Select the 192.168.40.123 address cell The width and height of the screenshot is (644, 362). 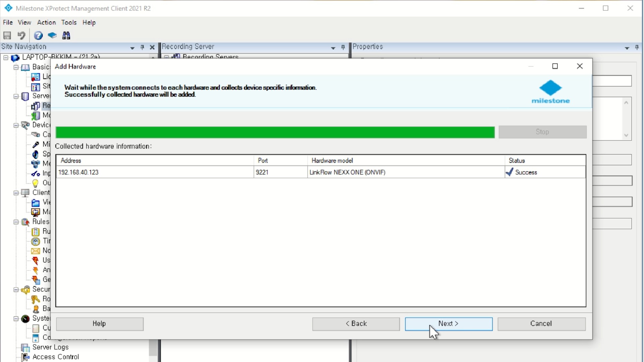click(155, 172)
